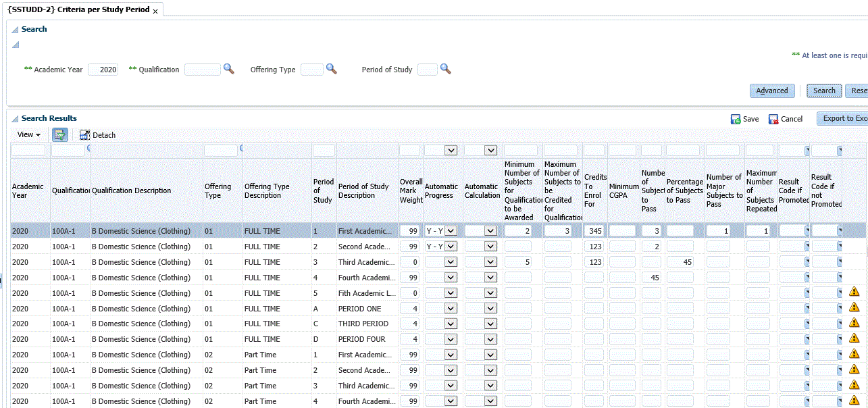Click the Search button
868x408 pixels.
(823, 91)
